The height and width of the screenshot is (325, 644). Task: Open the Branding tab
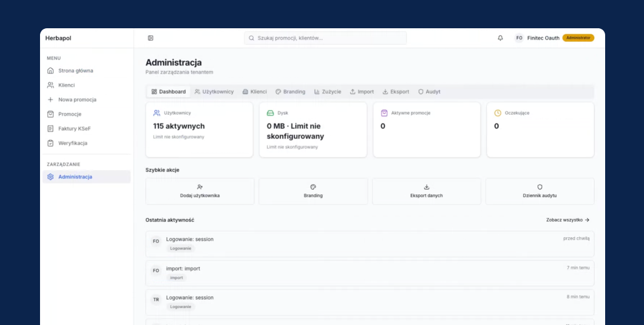coord(290,92)
